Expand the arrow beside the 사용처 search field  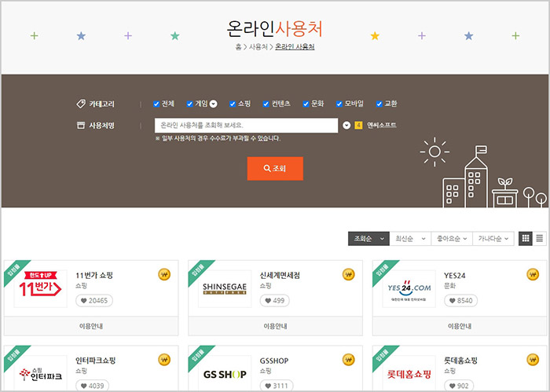(346, 125)
